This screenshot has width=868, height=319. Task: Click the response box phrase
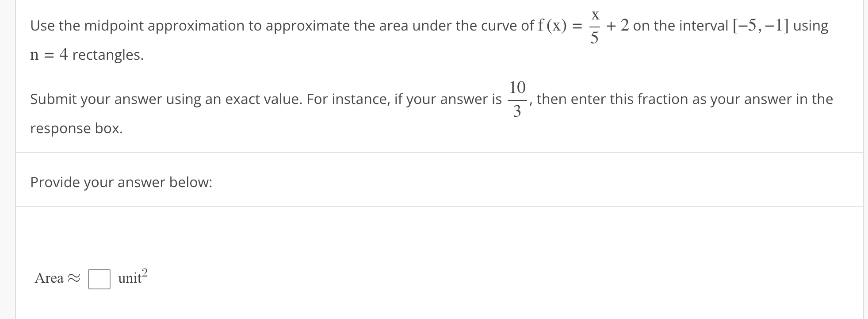(x=75, y=128)
